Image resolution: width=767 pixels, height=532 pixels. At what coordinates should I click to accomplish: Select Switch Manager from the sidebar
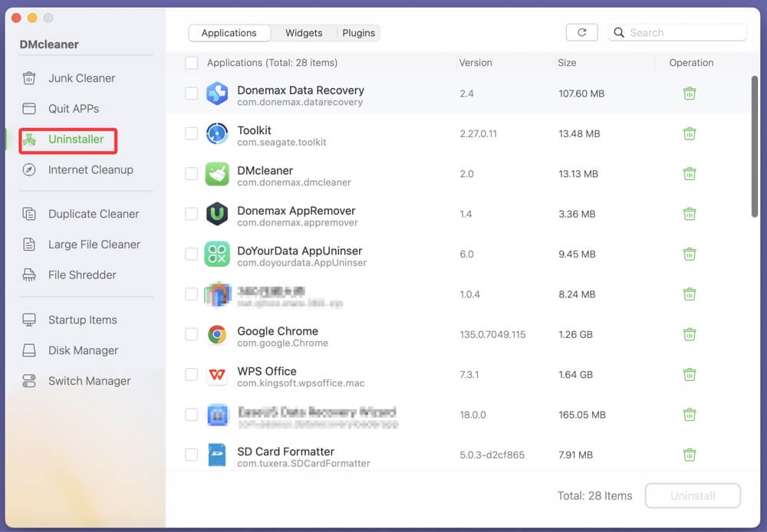click(31, 381)
